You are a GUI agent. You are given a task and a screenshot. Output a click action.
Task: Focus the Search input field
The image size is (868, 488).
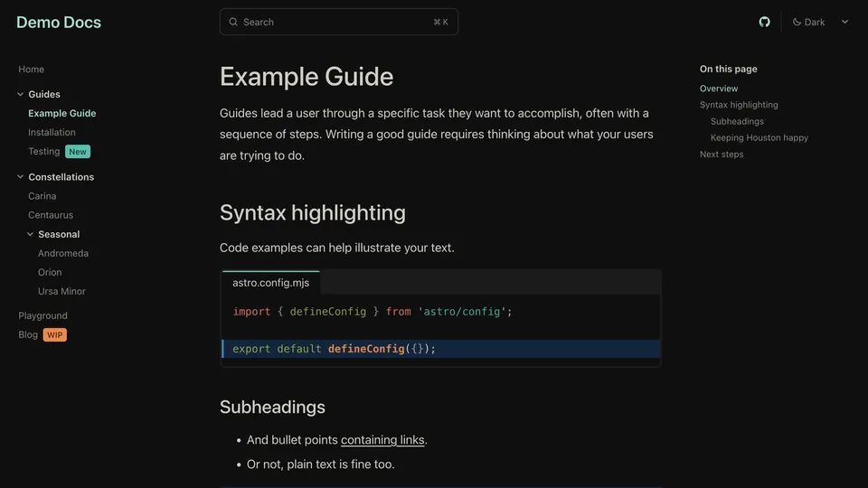339,22
